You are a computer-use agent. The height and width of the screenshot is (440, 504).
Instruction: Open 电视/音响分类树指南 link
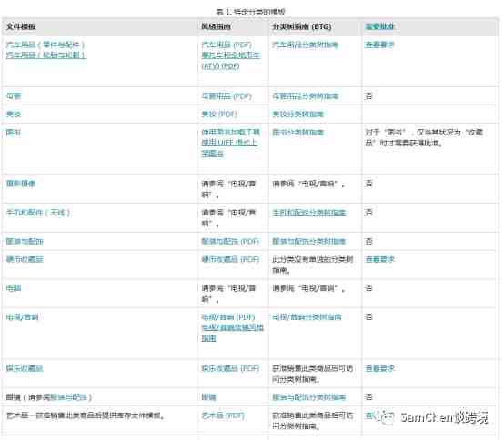pyautogui.click(x=307, y=317)
